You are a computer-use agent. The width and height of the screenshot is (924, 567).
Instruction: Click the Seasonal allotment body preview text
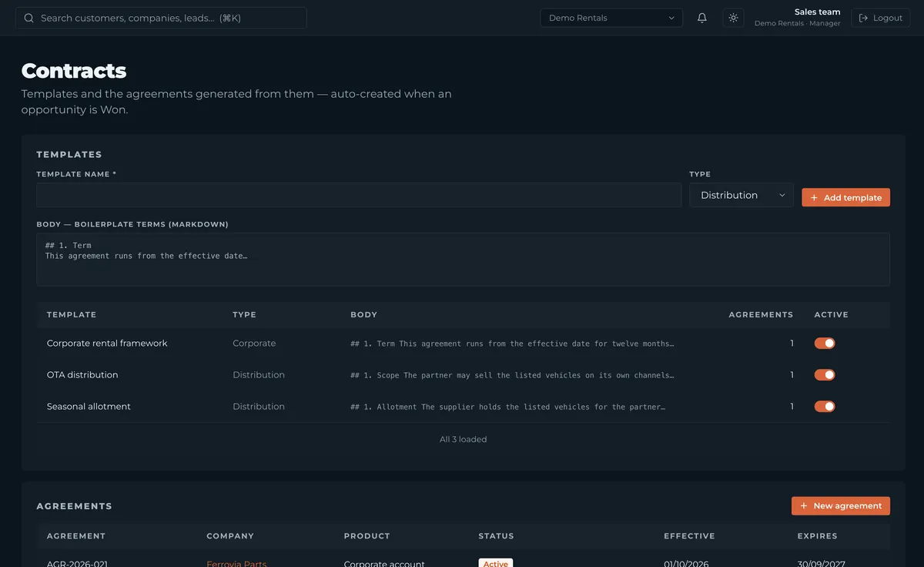508,407
